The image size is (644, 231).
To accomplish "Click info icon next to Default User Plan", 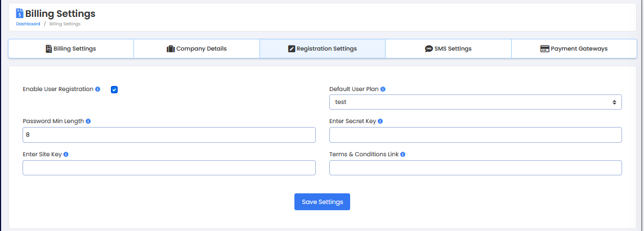I will click(383, 89).
